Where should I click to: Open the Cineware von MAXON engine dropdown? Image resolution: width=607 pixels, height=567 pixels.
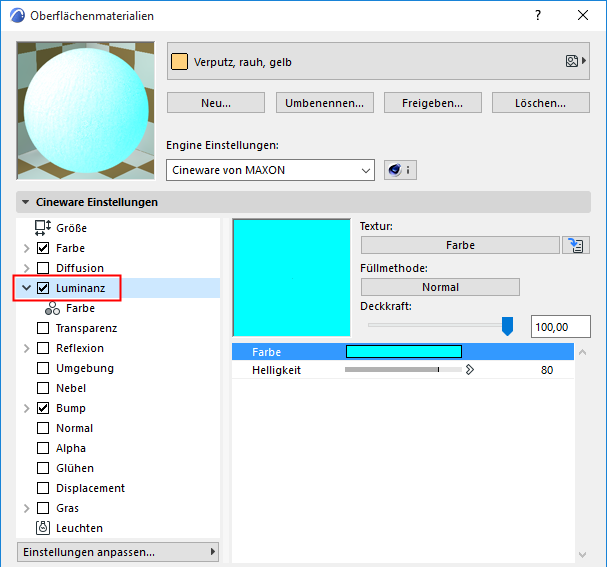270,170
